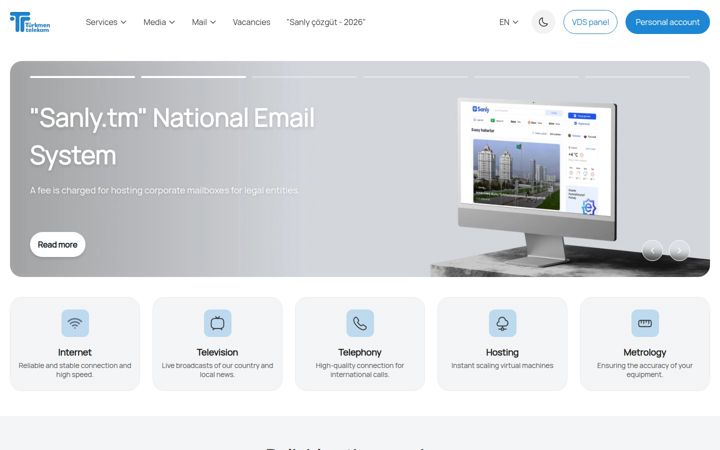Click "Instant scaling virtual machines" text
Viewport: 720px width, 450px height.
coord(502,366)
